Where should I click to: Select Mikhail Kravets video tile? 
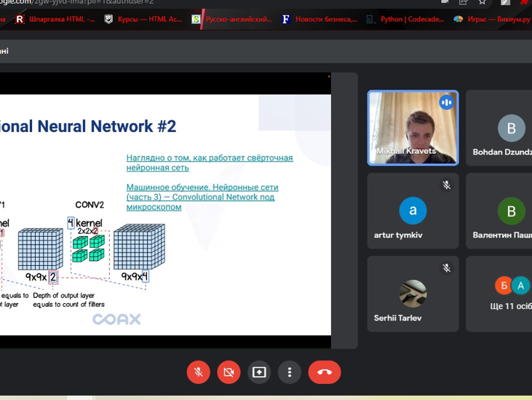[x=413, y=128]
